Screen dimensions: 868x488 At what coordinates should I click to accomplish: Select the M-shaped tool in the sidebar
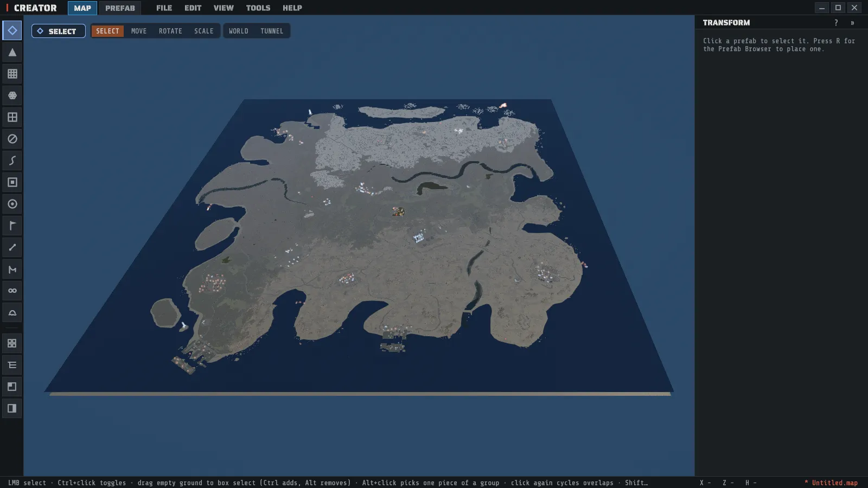[12, 269]
